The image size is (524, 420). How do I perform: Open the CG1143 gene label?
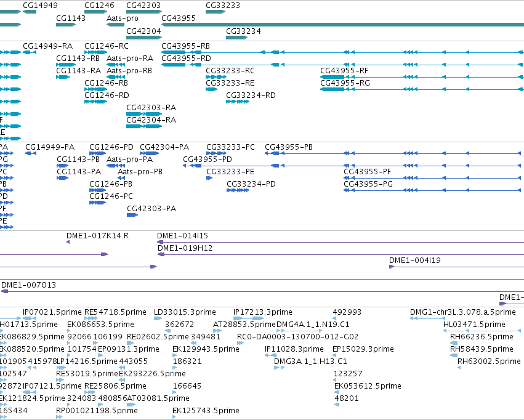click(71, 18)
